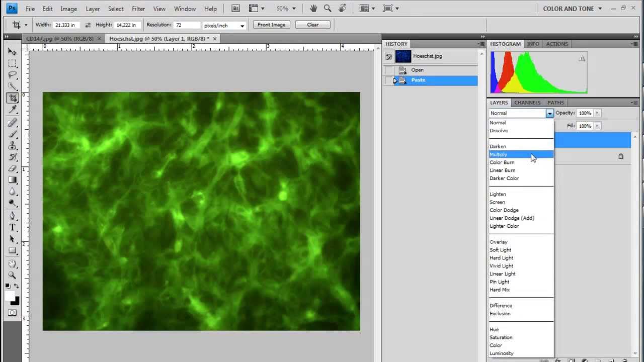
Task: Click the Hand icon in application bar
Action: point(313,9)
